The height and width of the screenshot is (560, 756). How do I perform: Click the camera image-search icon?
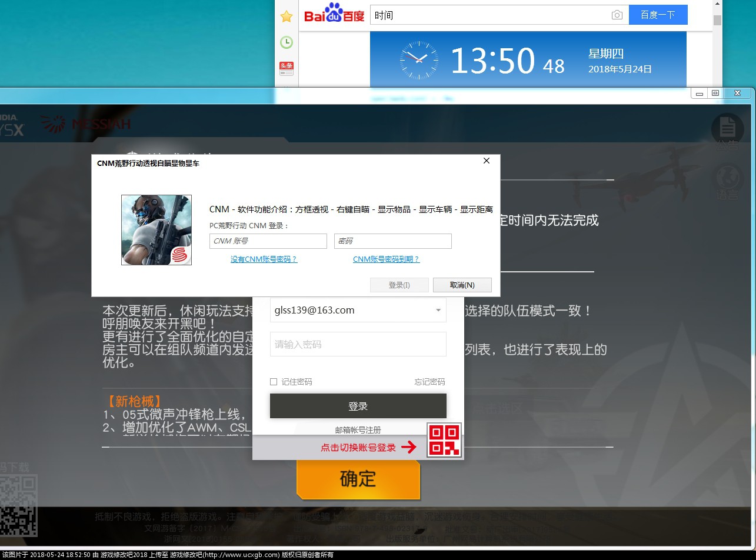[617, 15]
